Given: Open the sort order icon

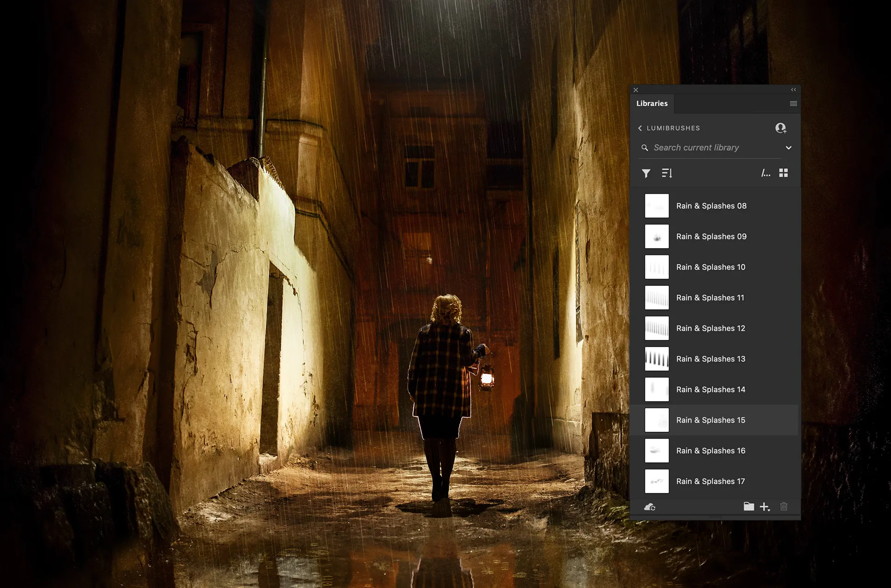Looking at the screenshot, I should pos(667,173).
